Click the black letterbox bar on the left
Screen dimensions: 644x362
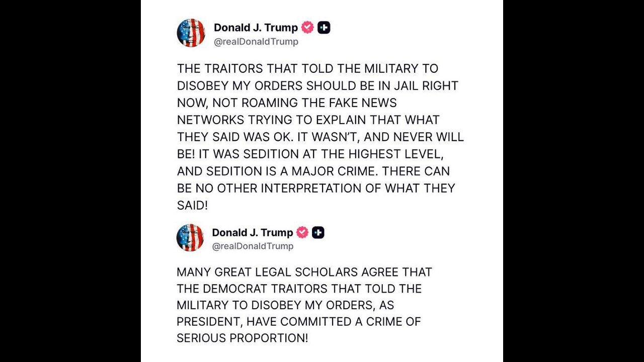click(x=70, y=181)
